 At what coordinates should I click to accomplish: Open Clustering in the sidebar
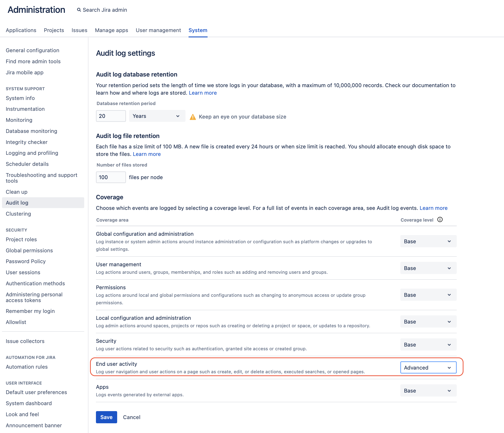tap(19, 214)
